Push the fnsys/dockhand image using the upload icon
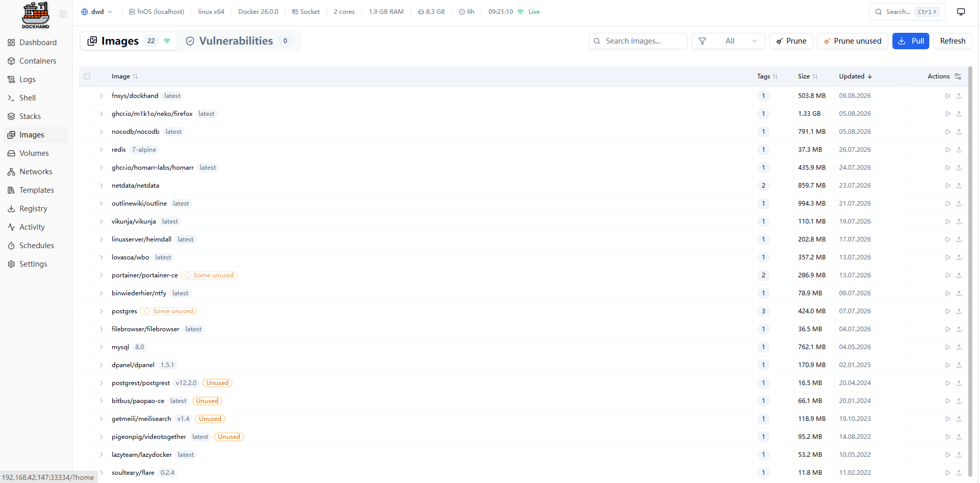Viewport: 980px width, 483px height. 959,96
